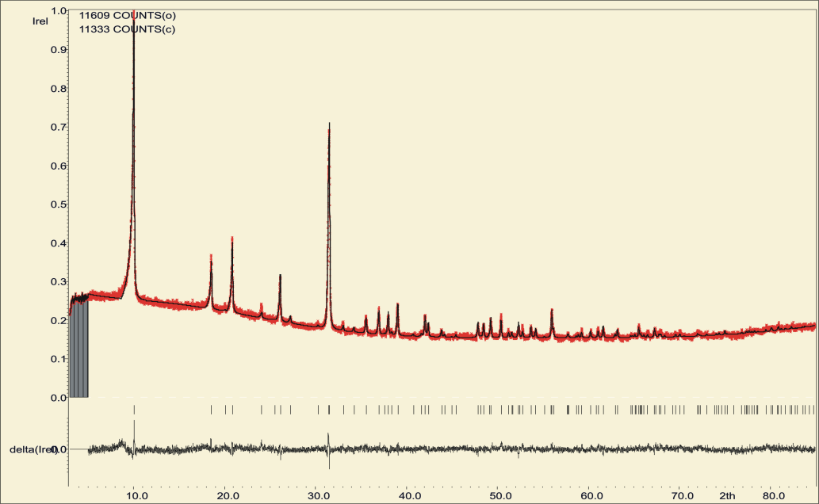
Task: Click the 0.3 y-axis tick label
Action: tap(59, 281)
